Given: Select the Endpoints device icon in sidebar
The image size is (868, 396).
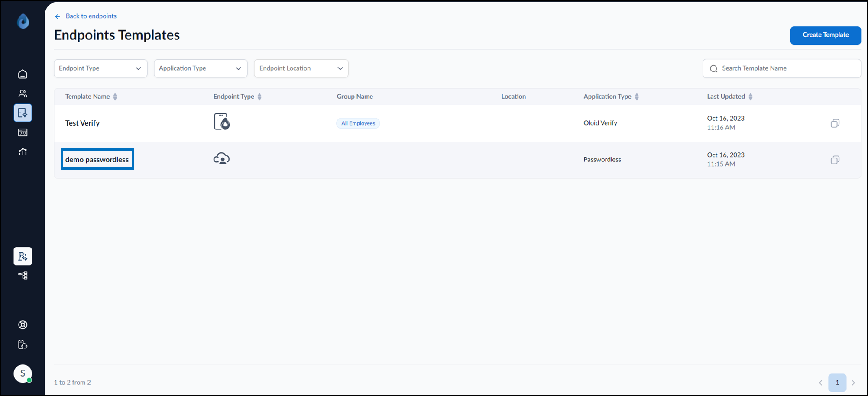Looking at the screenshot, I should (23, 113).
